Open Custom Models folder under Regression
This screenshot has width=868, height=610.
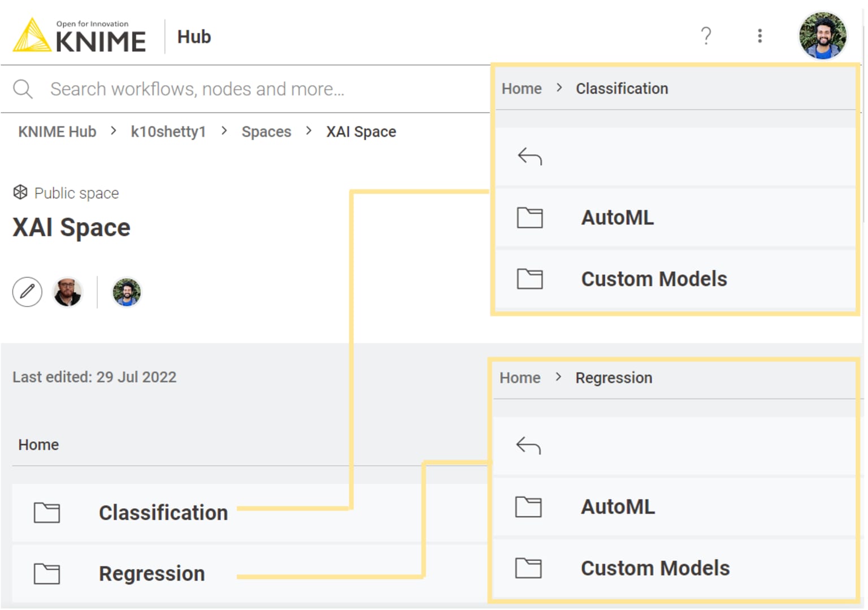coord(674,568)
